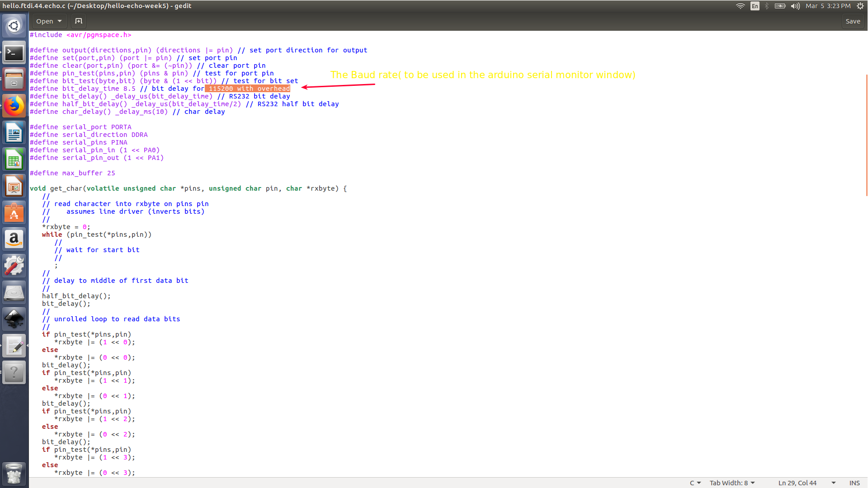Expand the Open recent files arrow

[60, 21]
